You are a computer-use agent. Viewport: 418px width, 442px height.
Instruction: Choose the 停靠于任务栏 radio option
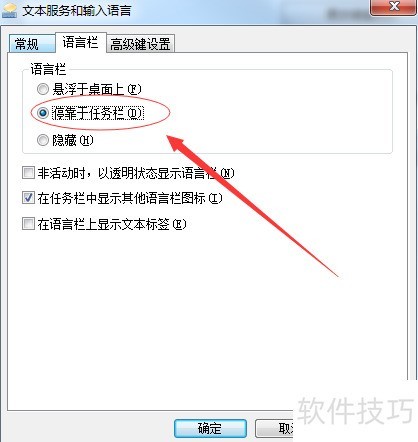coord(43,113)
